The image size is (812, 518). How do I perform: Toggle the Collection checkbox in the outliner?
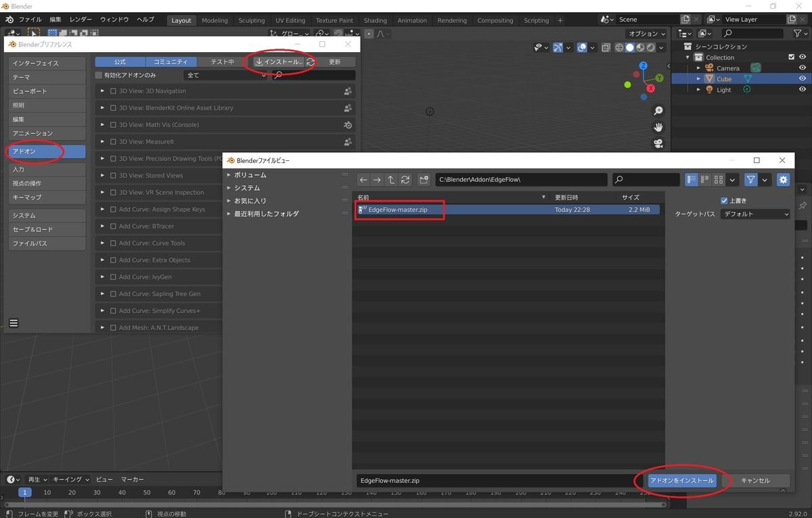(x=791, y=57)
